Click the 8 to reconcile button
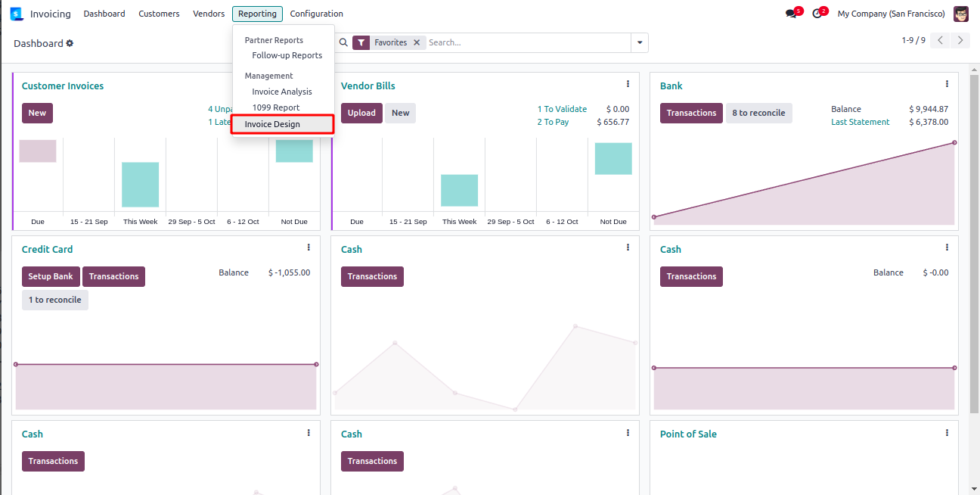Image resolution: width=980 pixels, height=495 pixels. pos(758,113)
